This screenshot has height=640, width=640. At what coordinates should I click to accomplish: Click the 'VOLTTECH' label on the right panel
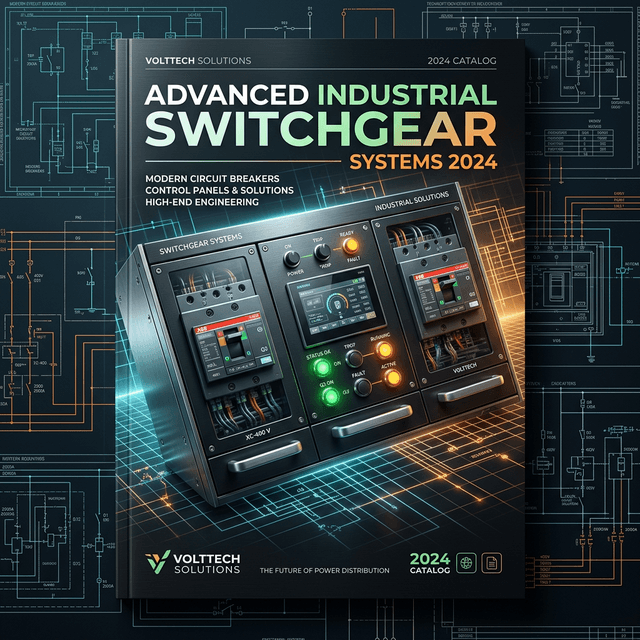tap(465, 369)
